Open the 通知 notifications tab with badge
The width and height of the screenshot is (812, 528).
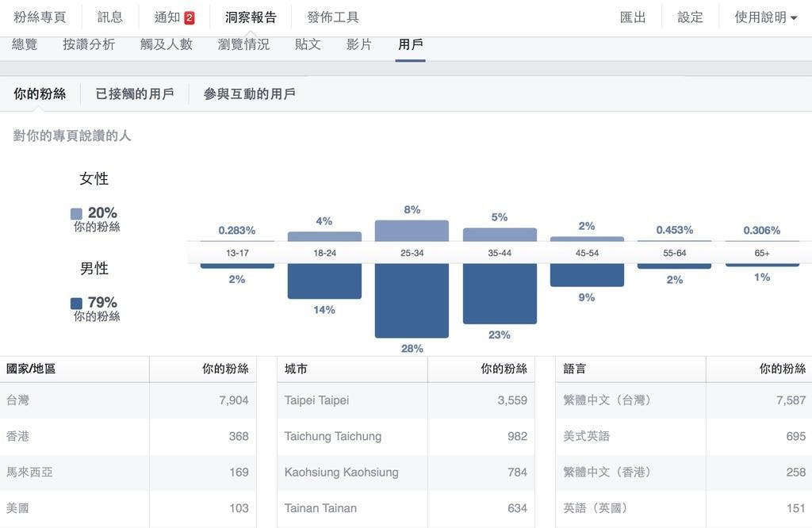[x=174, y=17]
